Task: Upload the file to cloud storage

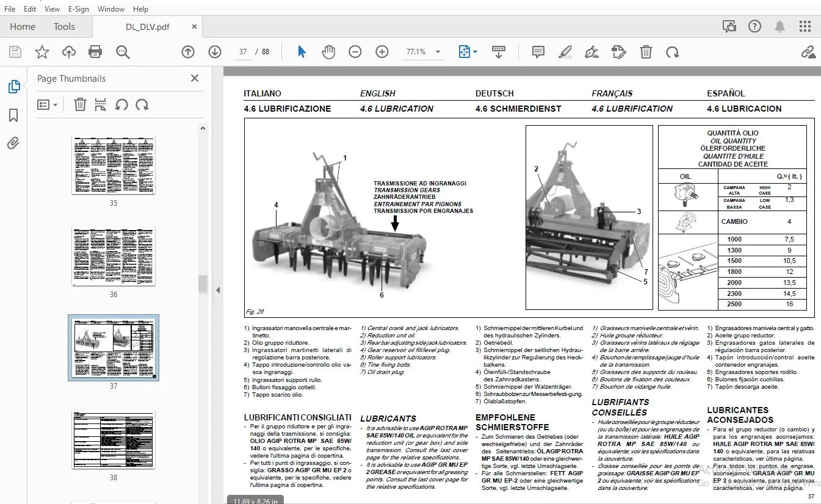Action: pos(68,52)
